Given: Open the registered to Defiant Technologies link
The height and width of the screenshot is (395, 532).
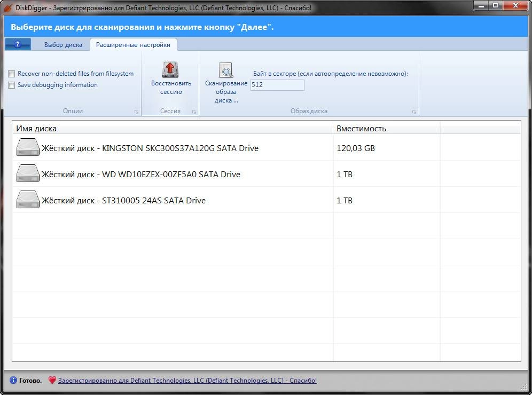Looking at the screenshot, I should point(187,381).
